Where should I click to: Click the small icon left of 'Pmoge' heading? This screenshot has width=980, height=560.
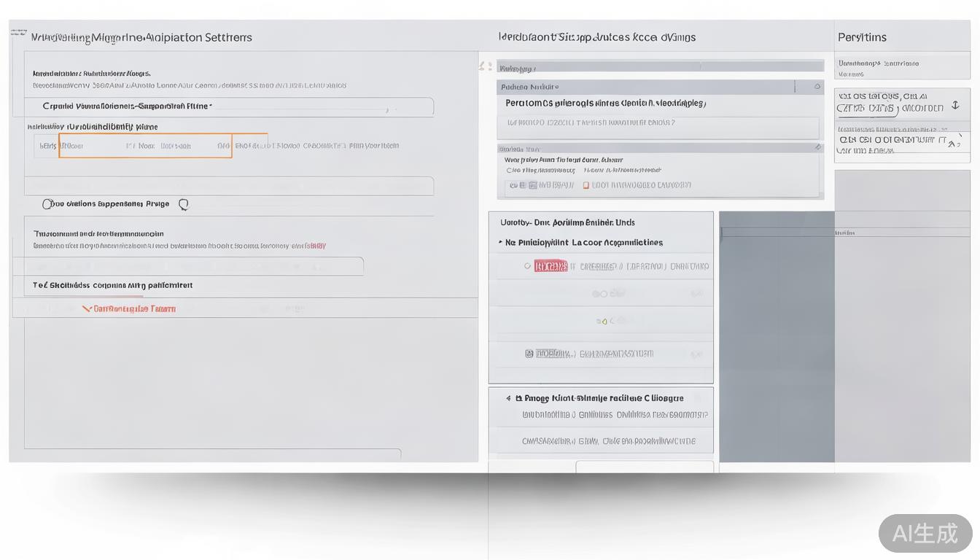[x=518, y=399]
